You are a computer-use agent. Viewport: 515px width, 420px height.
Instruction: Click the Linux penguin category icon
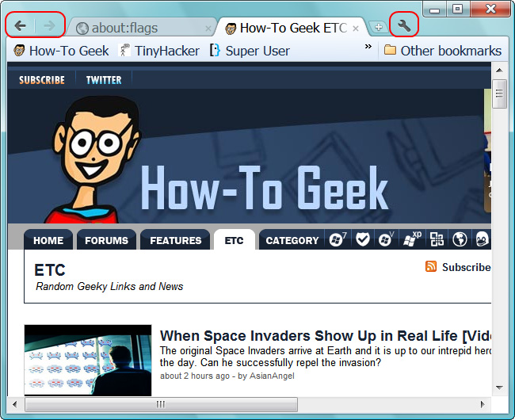pyautogui.click(x=483, y=240)
